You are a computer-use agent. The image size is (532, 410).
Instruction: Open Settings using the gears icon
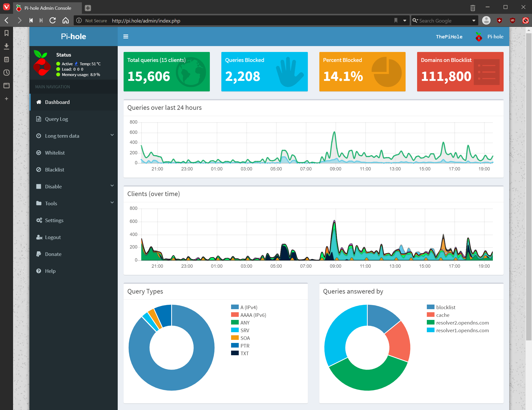coord(39,220)
